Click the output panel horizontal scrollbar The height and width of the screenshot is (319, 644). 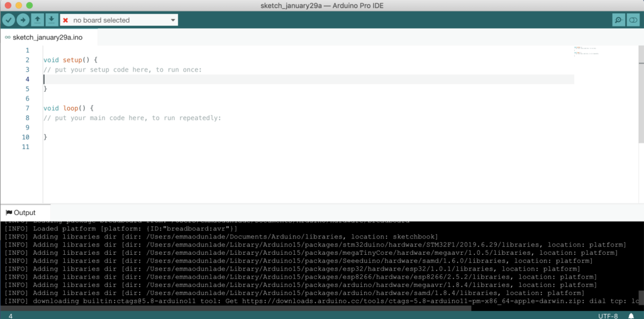click(314, 307)
